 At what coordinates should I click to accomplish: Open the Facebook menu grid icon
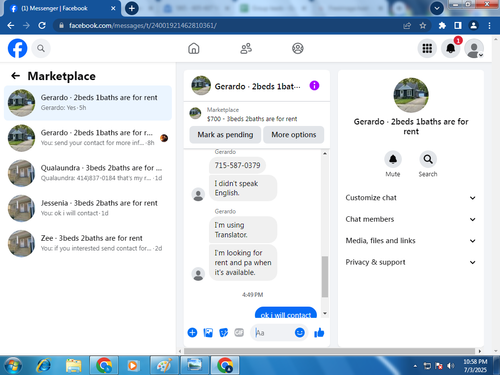(427, 49)
